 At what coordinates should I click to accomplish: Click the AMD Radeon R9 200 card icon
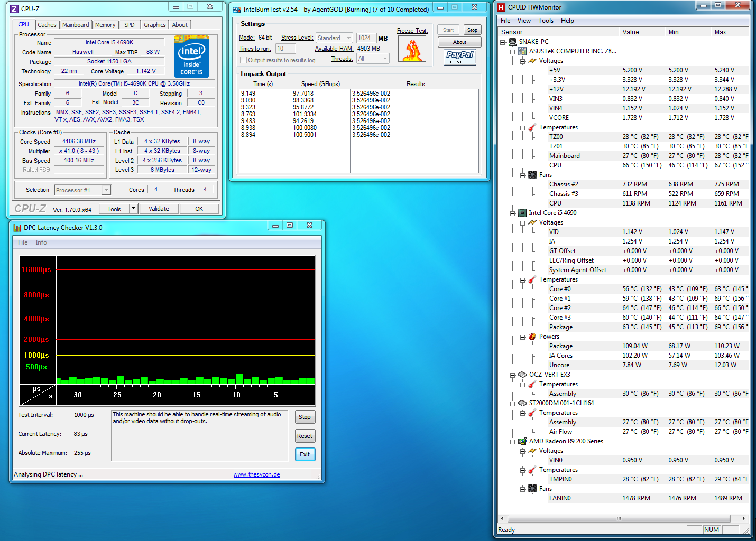tap(522, 441)
